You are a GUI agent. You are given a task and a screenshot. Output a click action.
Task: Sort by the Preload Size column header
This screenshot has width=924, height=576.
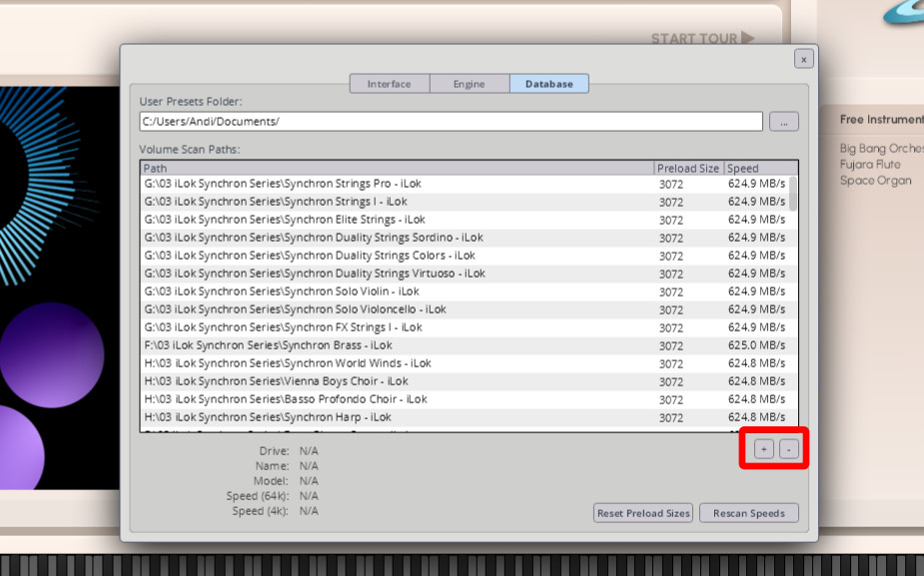pyautogui.click(x=687, y=168)
